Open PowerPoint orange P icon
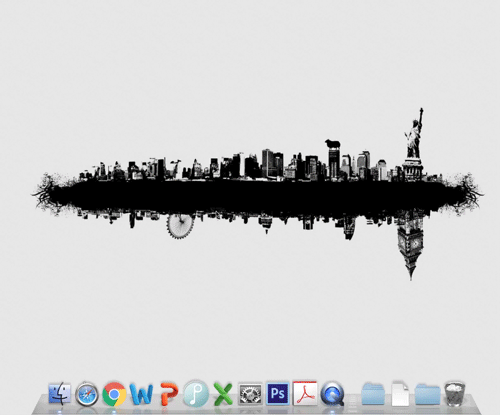Screen dimensions: 500x415 coord(169,394)
